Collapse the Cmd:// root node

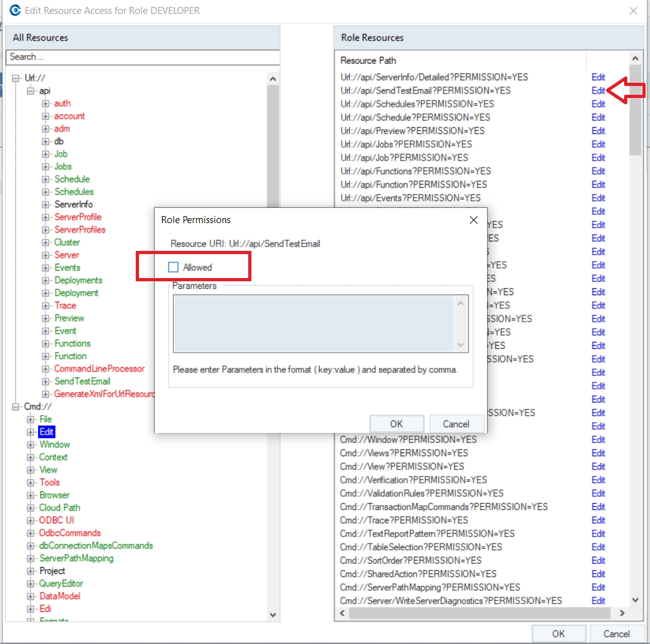click(x=16, y=407)
